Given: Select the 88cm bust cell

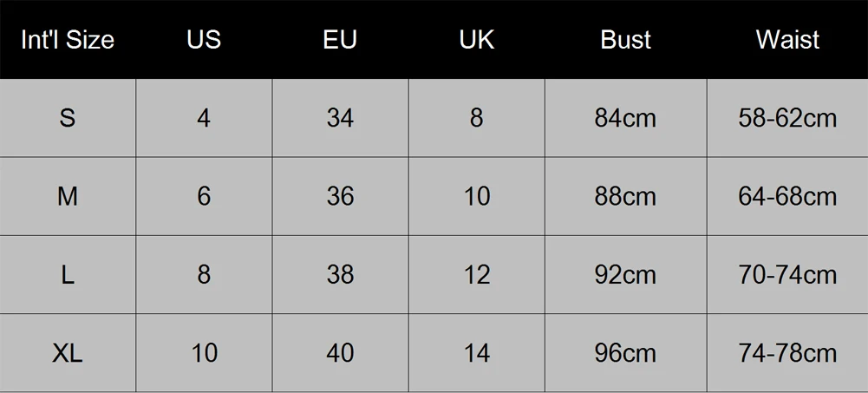Looking at the screenshot, I should click(625, 197).
